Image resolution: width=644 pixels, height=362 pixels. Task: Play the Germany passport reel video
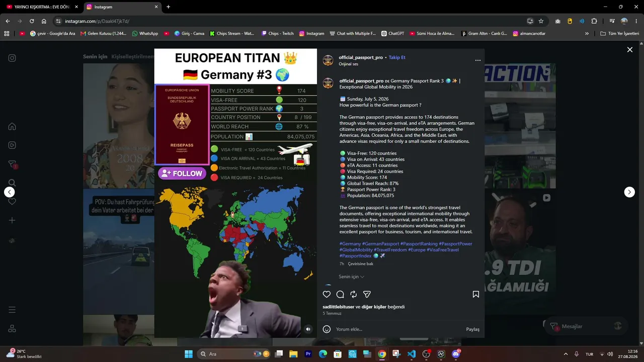pyautogui.click(x=235, y=193)
